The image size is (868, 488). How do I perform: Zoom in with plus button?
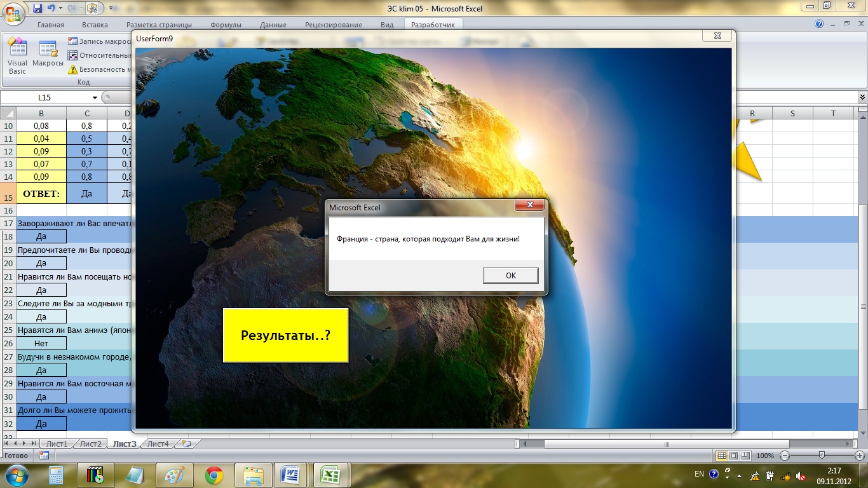pyautogui.click(x=858, y=456)
